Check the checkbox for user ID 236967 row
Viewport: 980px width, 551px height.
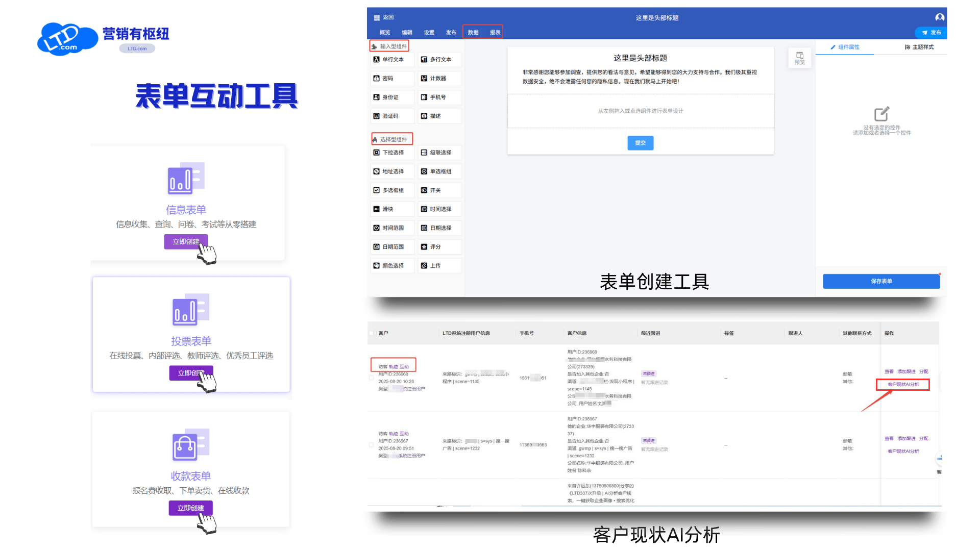(x=372, y=445)
